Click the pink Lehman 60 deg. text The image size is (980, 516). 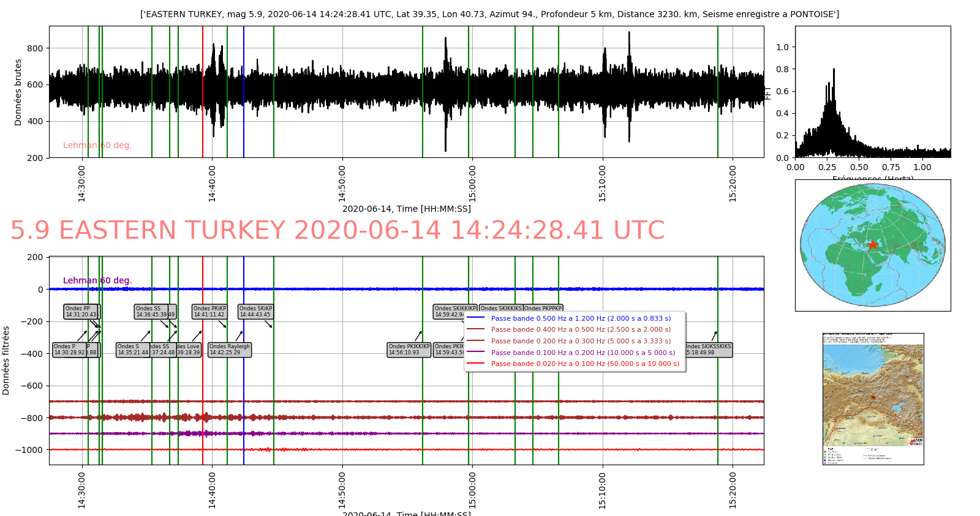97,145
